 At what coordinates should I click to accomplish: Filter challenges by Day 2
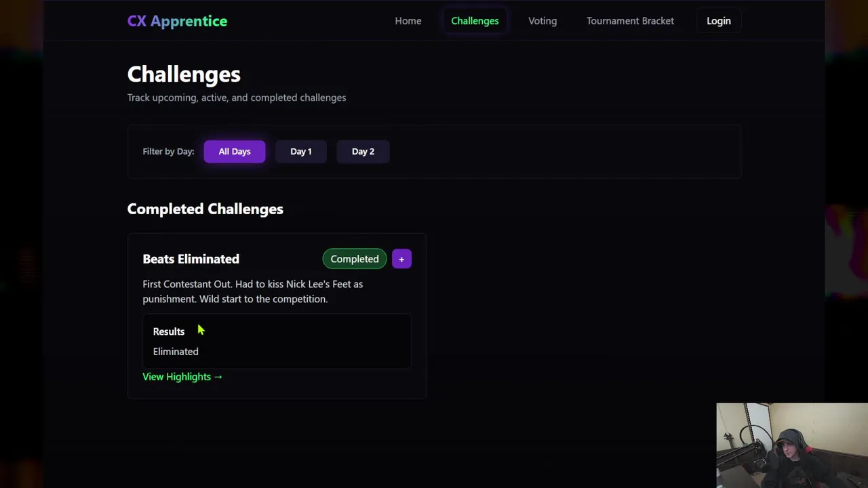coord(363,151)
